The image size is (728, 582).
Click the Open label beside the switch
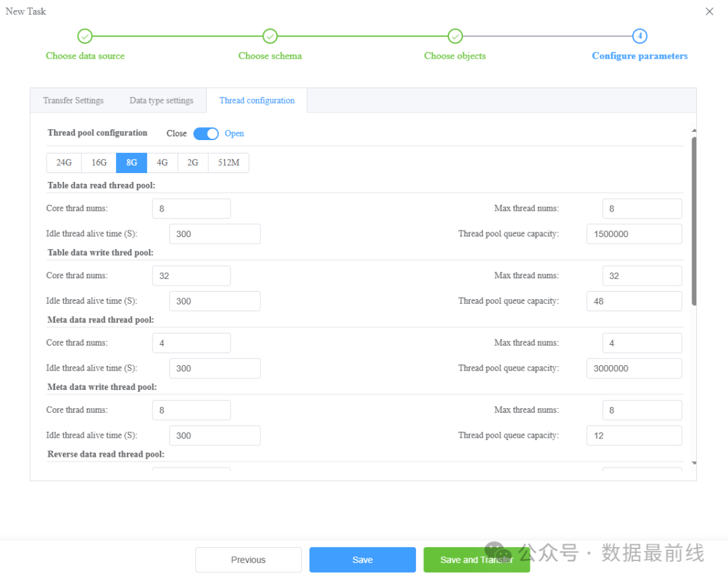click(x=234, y=133)
